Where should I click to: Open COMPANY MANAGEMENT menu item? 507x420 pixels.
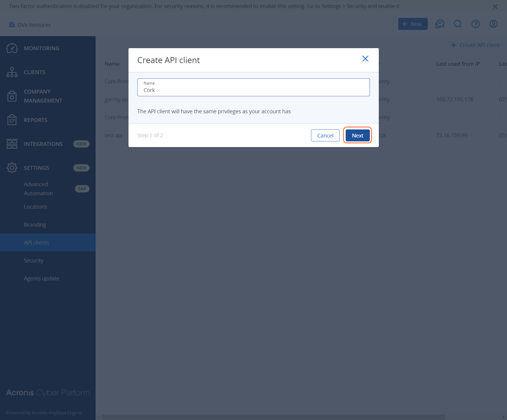pos(43,96)
